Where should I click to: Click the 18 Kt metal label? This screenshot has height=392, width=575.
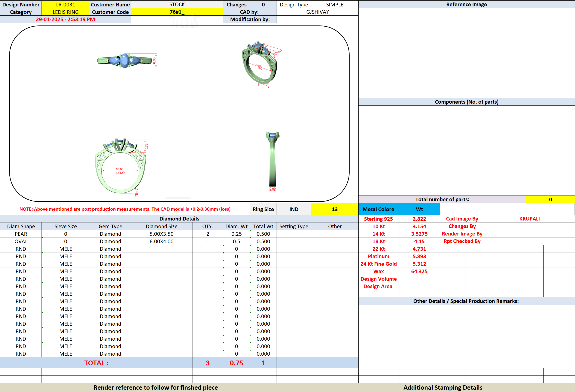(378, 241)
